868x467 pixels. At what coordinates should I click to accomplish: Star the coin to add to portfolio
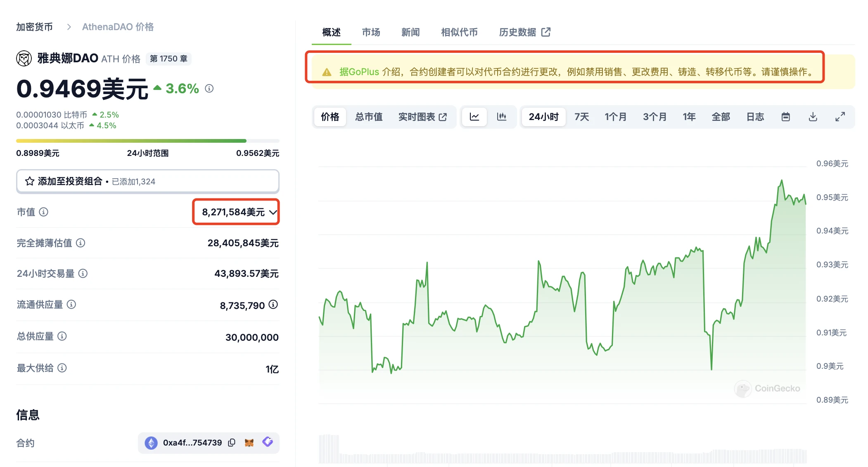29,181
